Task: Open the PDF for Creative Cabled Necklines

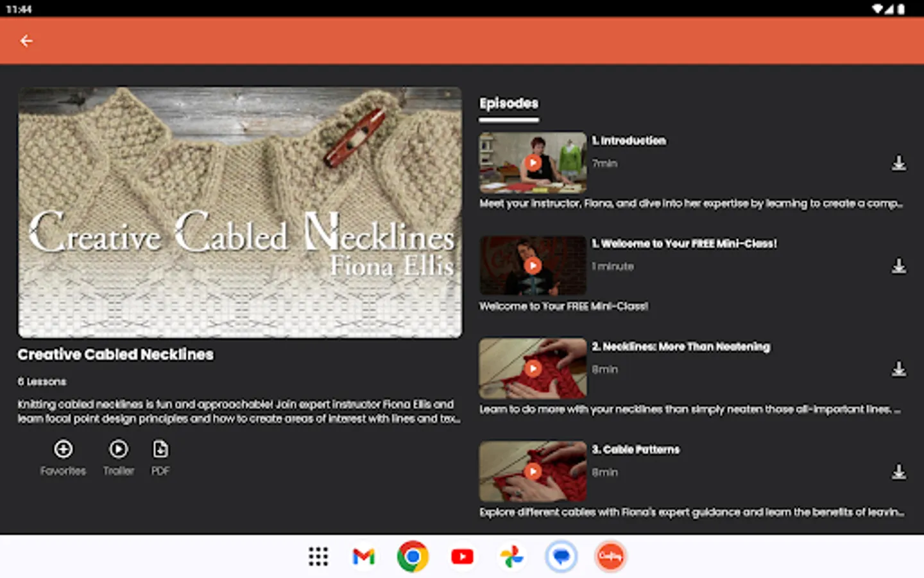Action: (160, 450)
